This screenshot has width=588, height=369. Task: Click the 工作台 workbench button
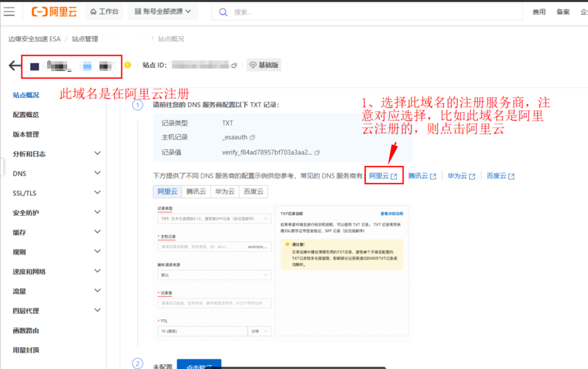104,12
